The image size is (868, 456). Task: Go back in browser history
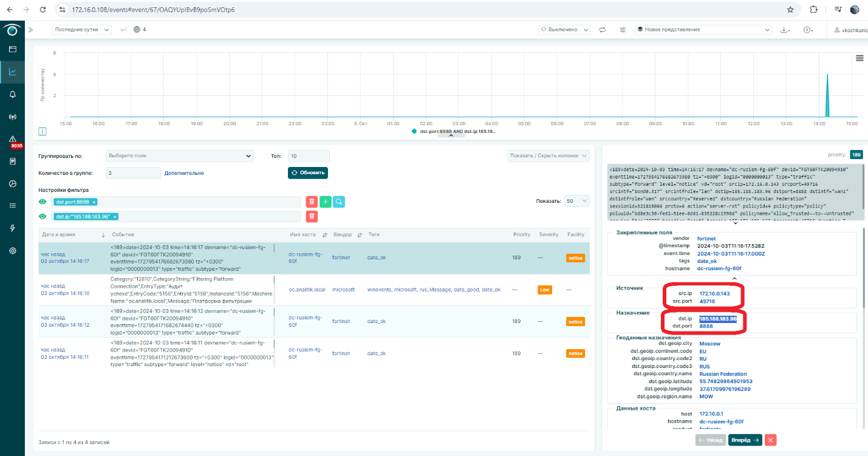10,10
